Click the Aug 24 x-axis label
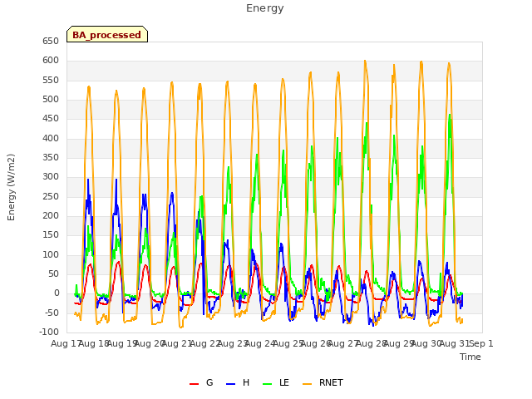 click(x=260, y=343)
